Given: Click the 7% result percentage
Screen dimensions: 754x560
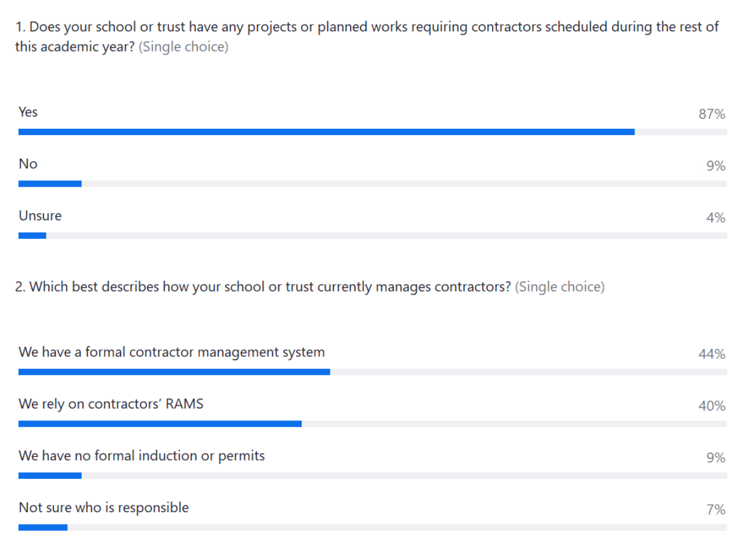Looking at the screenshot, I should point(715,510).
